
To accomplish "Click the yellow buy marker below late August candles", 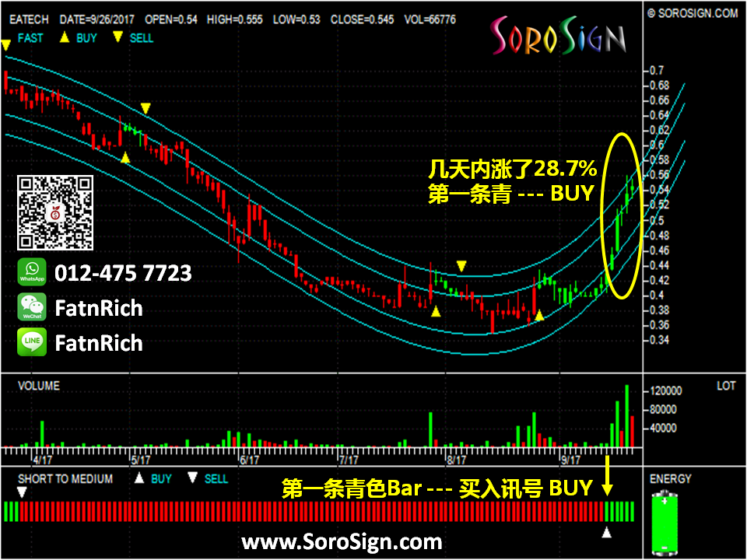I will pos(539,315).
